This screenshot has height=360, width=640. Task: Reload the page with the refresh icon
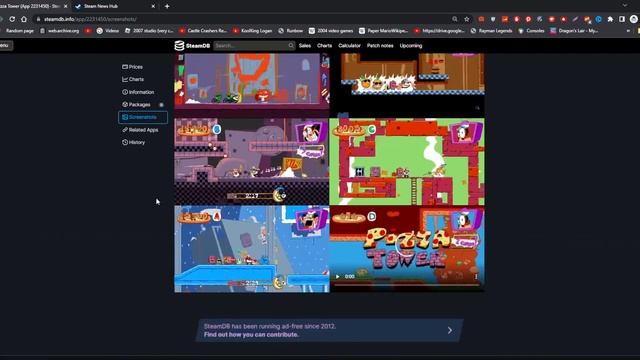click(x=12, y=19)
